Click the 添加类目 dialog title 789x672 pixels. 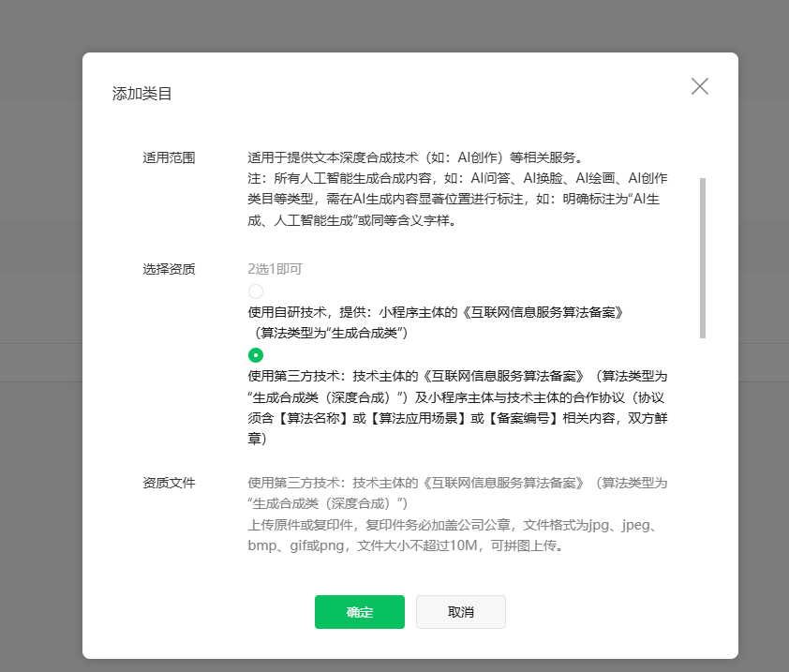(x=141, y=94)
